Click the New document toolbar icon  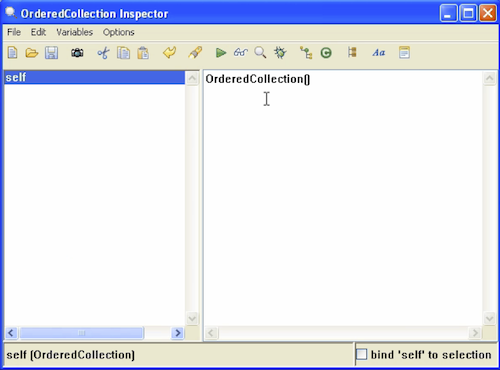tap(12, 53)
